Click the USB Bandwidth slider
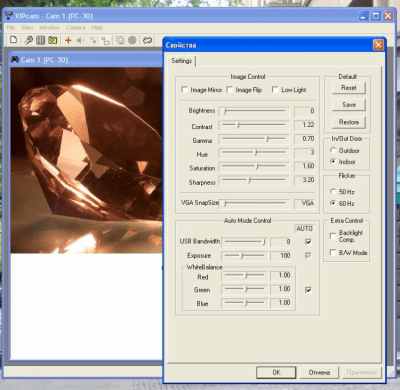Image resolution: width=400 pixels, height=390 pixels. point(244,242)
